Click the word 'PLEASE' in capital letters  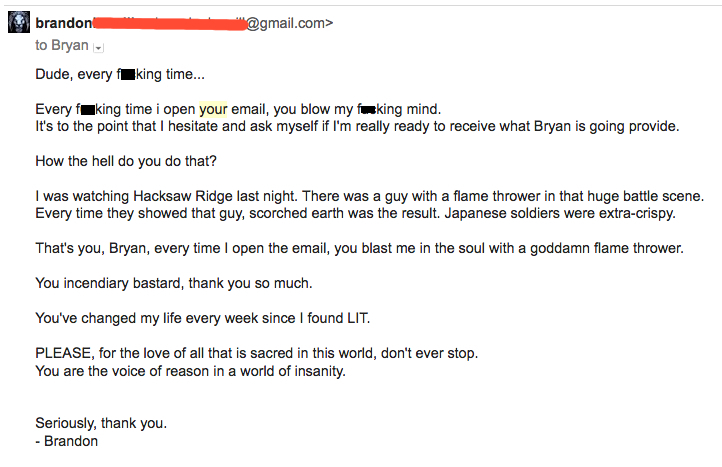coord(64,353)
